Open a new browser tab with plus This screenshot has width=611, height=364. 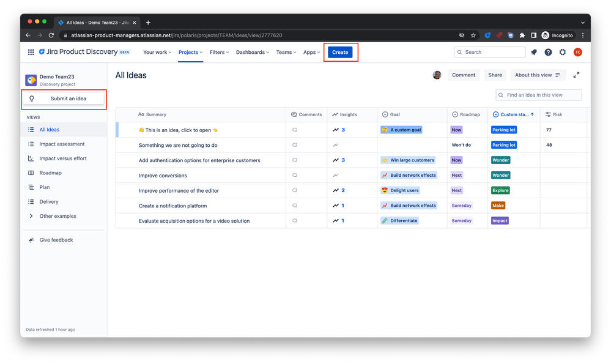point(148,23)
